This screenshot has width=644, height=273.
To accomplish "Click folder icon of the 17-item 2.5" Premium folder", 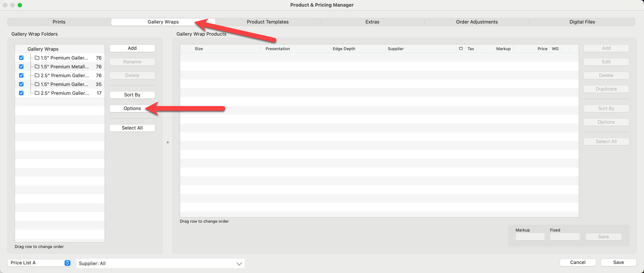I will coord(37,93).
